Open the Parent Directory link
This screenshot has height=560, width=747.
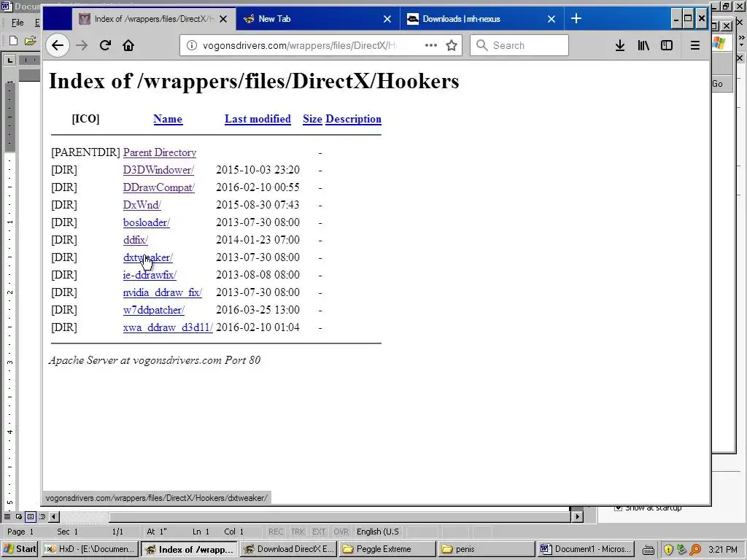[x=160, y=152]
